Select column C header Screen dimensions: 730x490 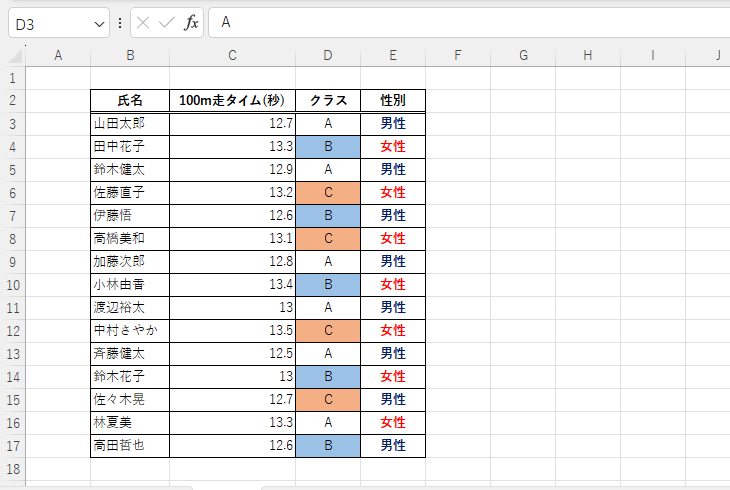232,55
